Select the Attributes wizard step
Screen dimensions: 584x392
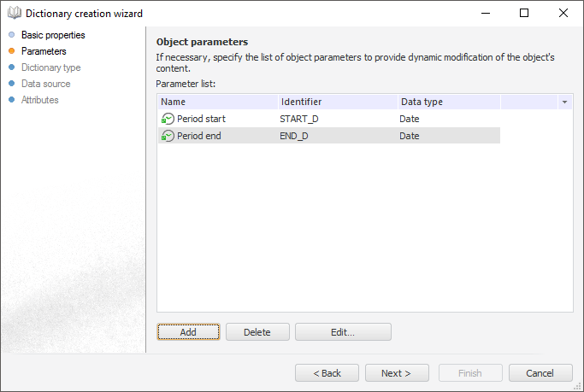(x=40, y=100)
